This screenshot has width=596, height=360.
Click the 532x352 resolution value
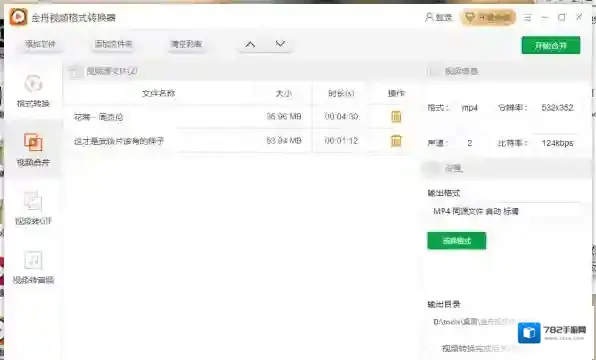coord(558,108)
